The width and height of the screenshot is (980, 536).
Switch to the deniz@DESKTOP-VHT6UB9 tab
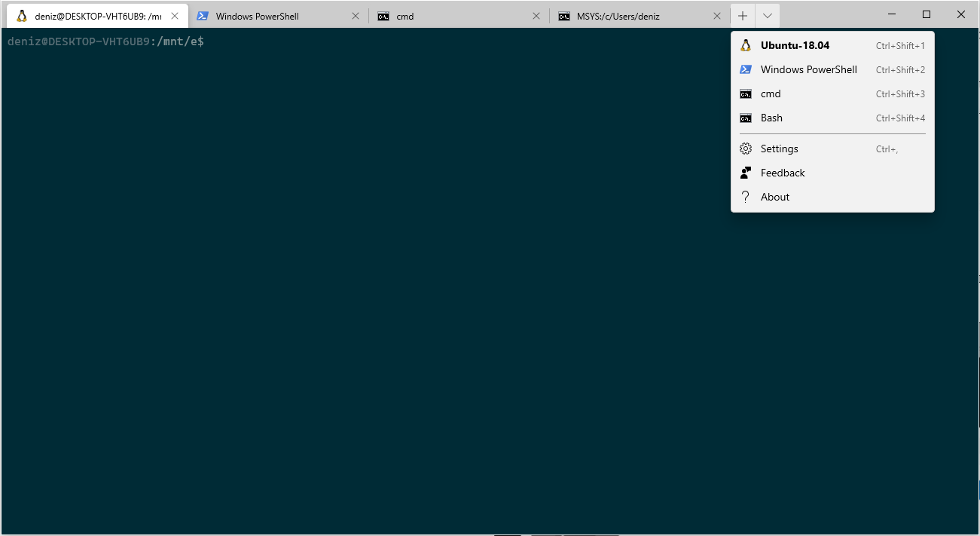pyautogui.click(x=98, y=16)
